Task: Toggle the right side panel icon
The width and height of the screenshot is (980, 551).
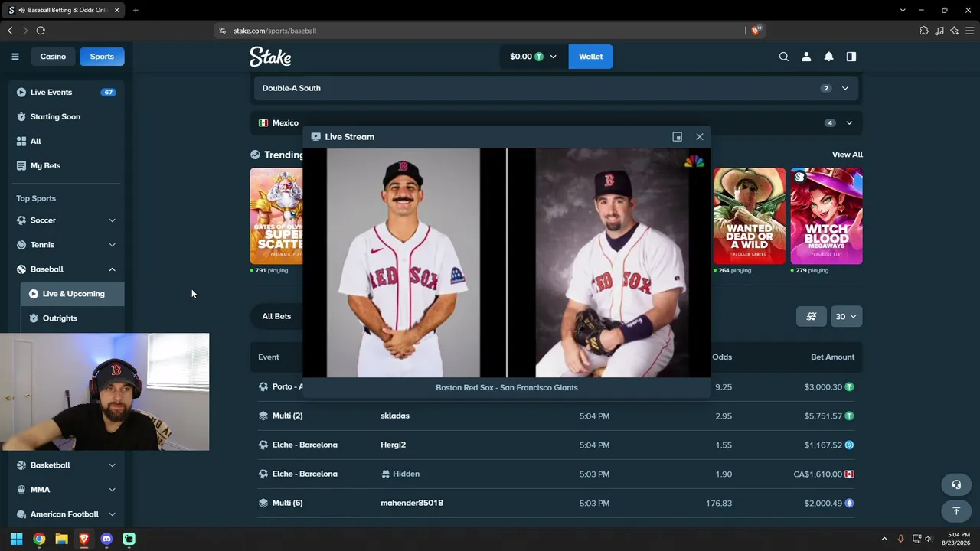Action: [x=851, y=57]
